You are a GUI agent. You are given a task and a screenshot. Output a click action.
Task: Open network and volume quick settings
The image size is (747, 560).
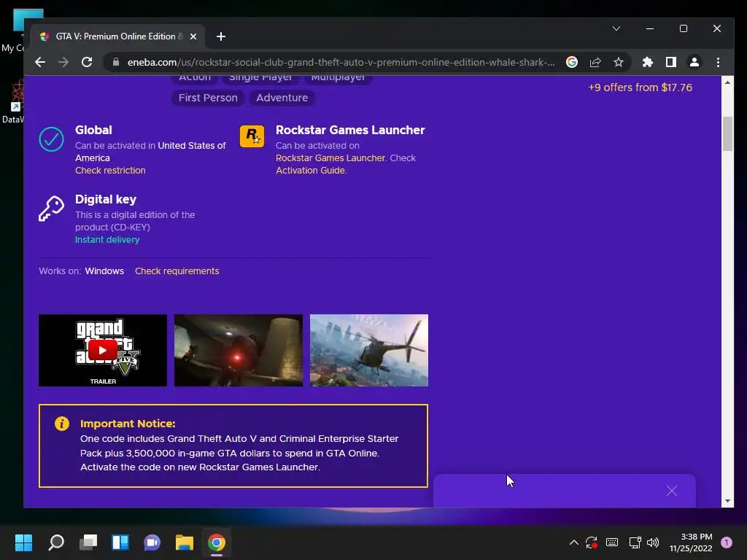point(643,542)
